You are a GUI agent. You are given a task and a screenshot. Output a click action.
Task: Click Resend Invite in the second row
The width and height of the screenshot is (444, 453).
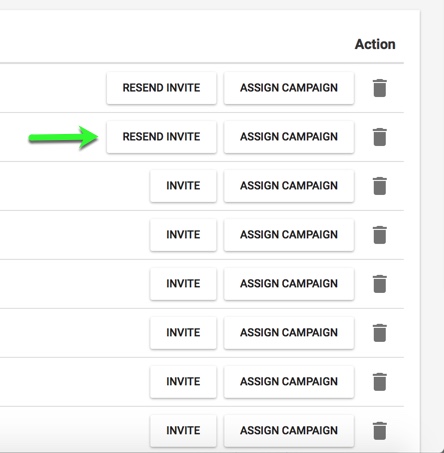click(x=162, y=137)
